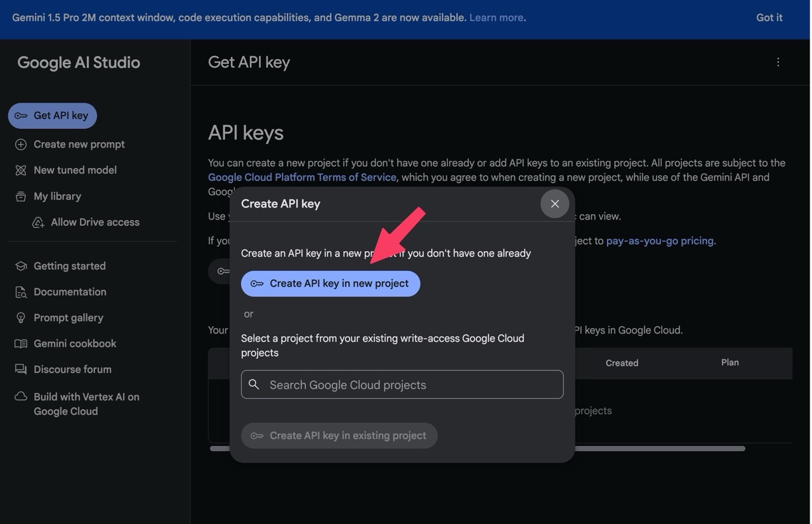Click the Gemini cookbook book icon
Screen dimensions: 812x524
tap(21, 344)
